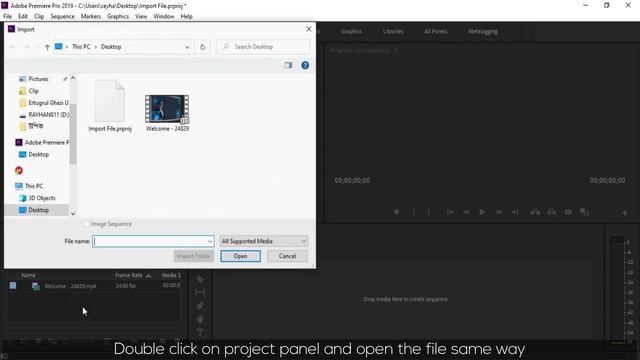Switch to the Libraries workspace tab

tap(393, 31)
